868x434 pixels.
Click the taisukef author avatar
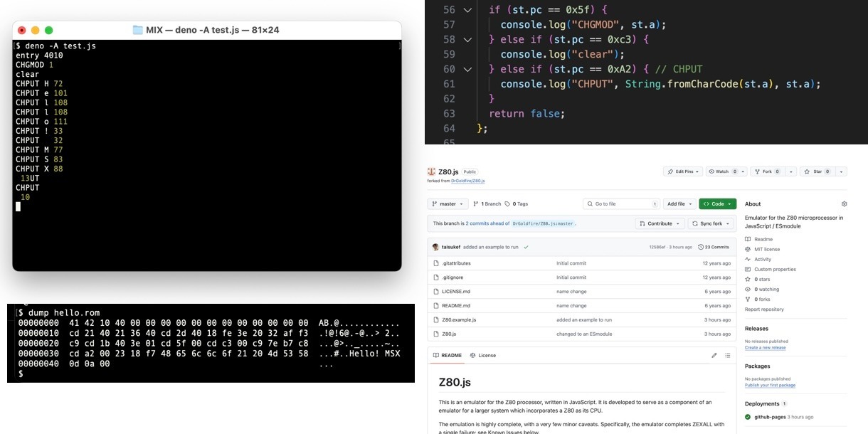point(435,247)
